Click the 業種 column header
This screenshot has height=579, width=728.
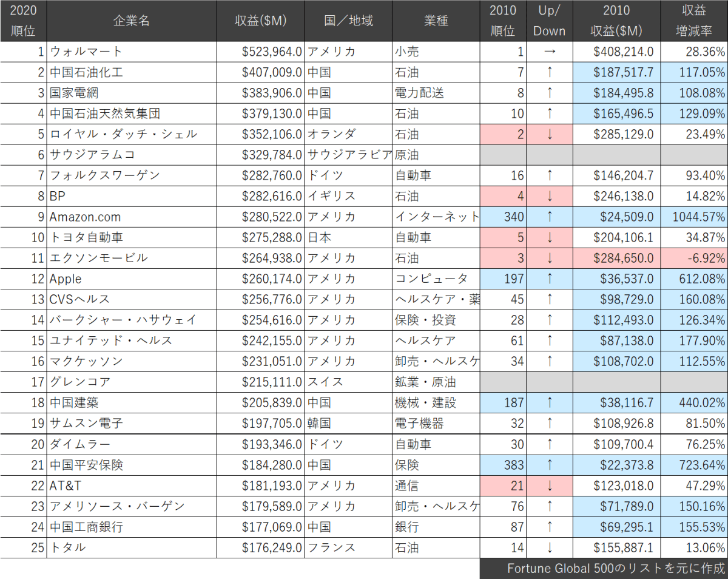(436, 21)
